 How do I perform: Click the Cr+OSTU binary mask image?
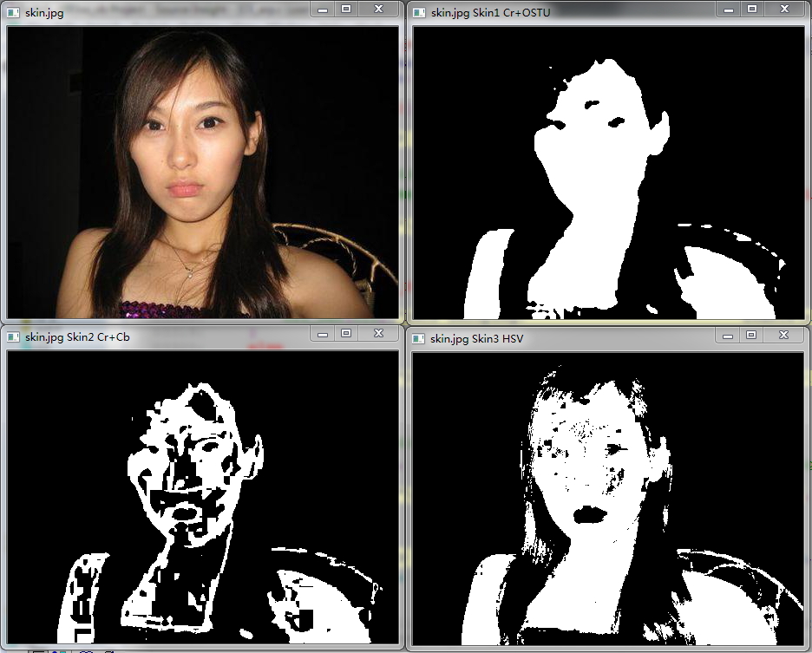click(x=608, y=173)
